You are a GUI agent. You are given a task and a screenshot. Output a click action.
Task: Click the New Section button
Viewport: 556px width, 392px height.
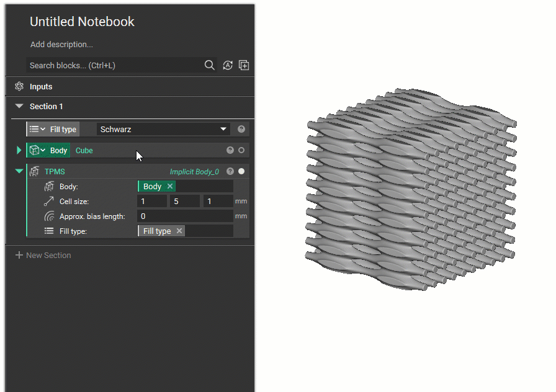click(43, 255)
